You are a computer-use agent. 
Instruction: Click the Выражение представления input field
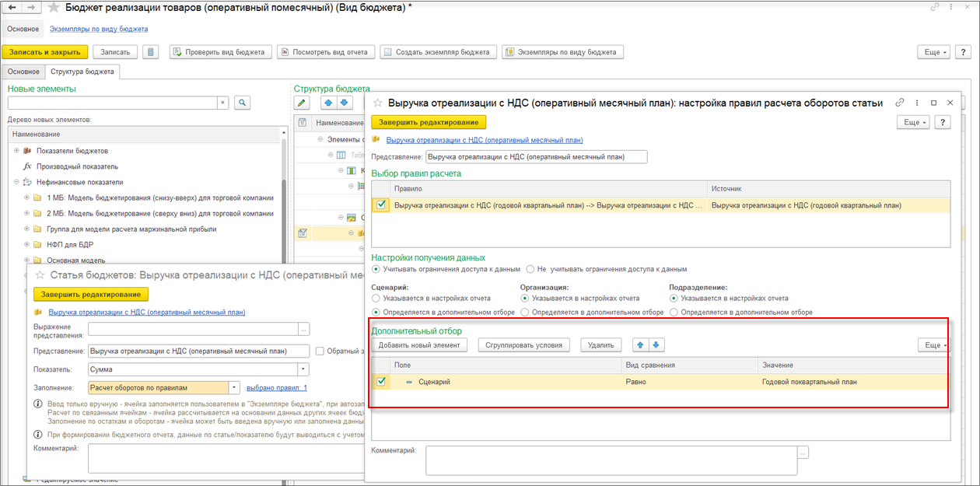[193, 329]
